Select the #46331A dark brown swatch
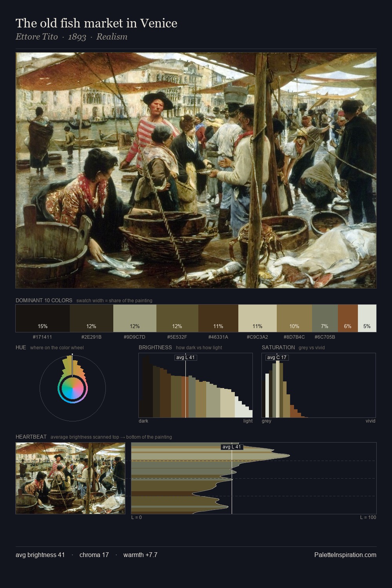The width and height of the screenshot is (392, 588). [x=218, y=318]
